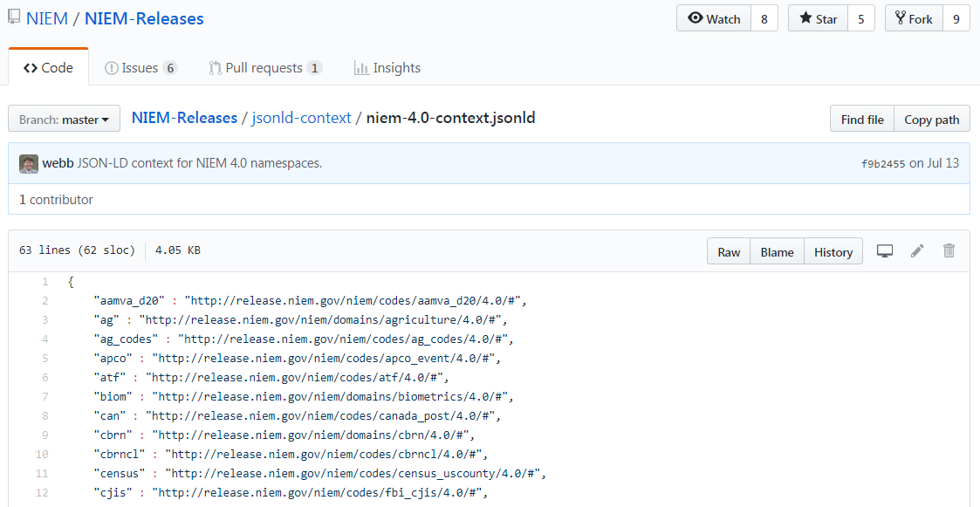Star the NIEM-Releases repository
The image size is (980, 507).
click(818, 19)
